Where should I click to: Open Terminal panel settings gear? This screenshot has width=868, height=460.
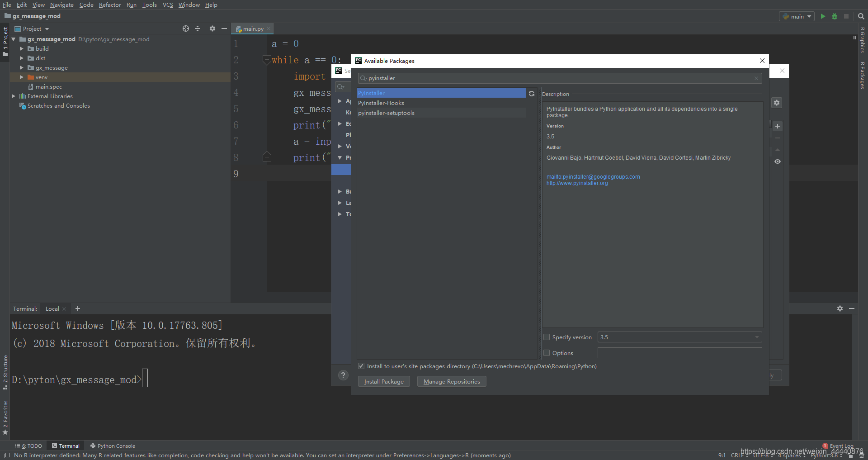pos(840,308)
